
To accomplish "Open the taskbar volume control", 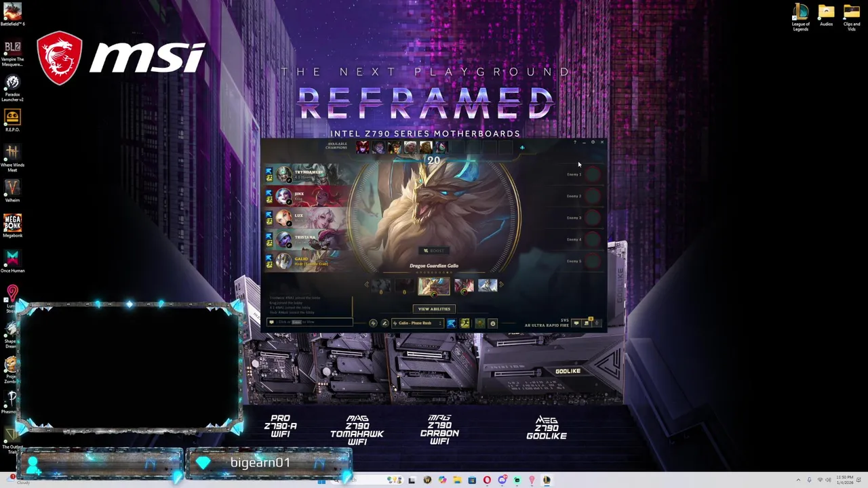I will coord(828,480).
